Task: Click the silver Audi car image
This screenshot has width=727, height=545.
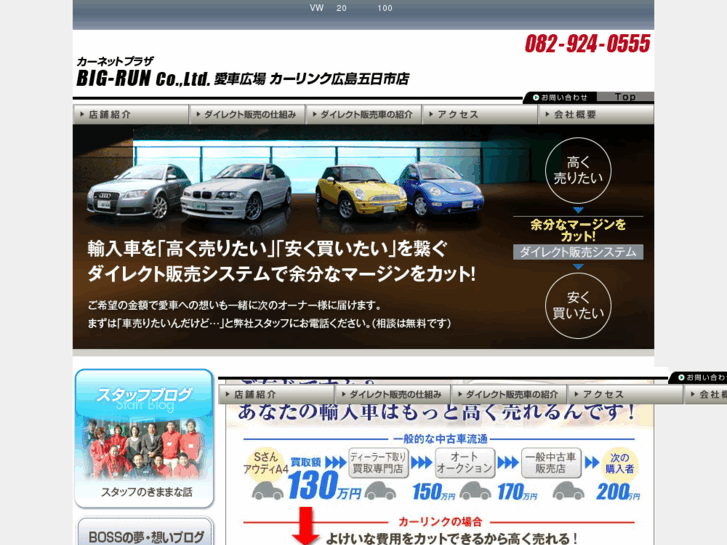Action: coord(138,191)
